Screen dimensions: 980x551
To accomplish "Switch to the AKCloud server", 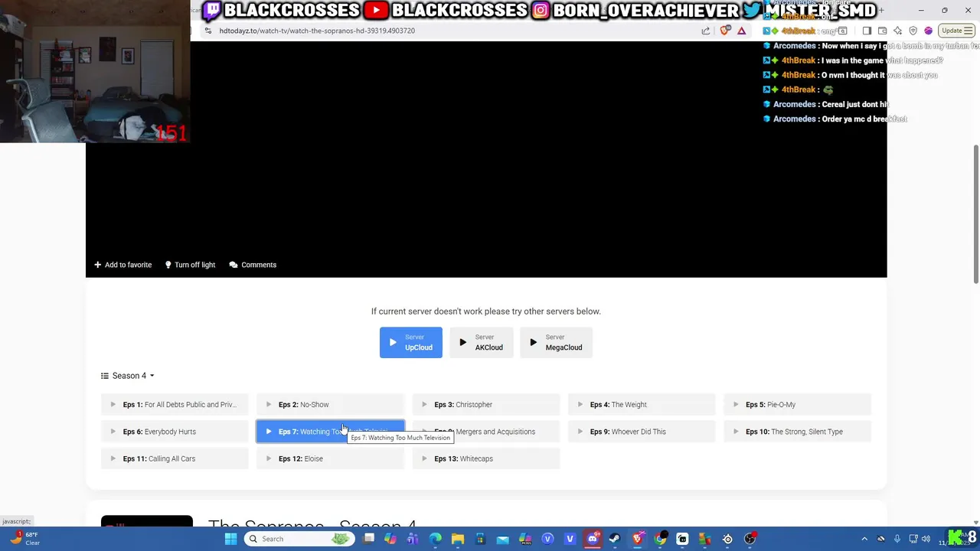I will (x=481, y=343).
